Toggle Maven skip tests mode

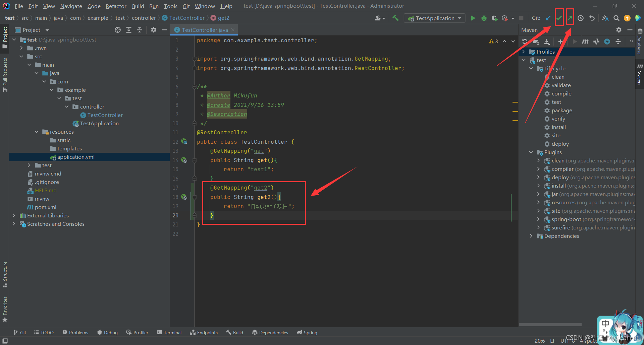click(607, 42)
